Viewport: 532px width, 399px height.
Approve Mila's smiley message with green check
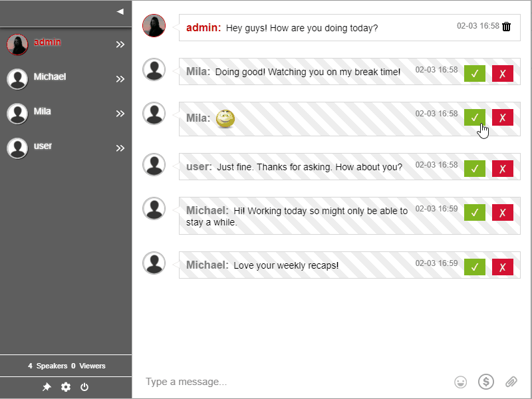474,117
